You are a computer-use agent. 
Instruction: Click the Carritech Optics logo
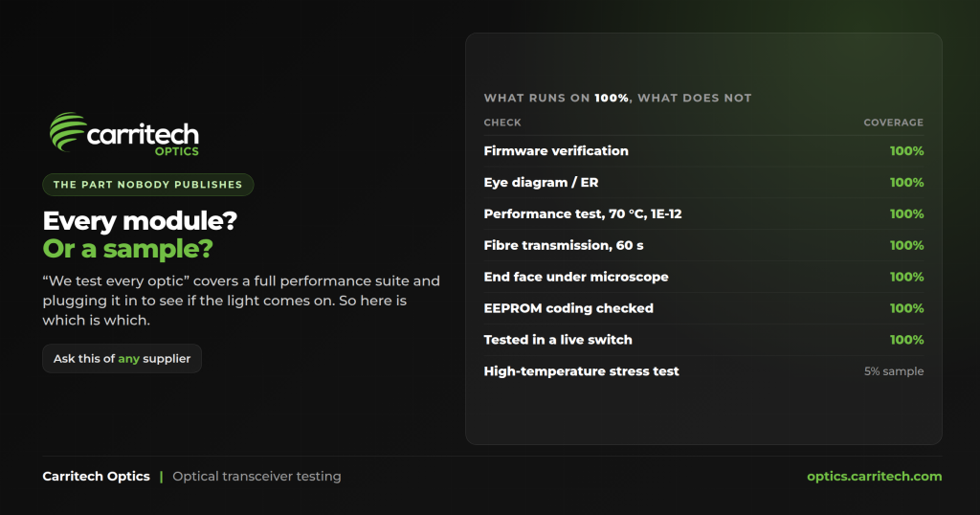click(x=123, y=133)
